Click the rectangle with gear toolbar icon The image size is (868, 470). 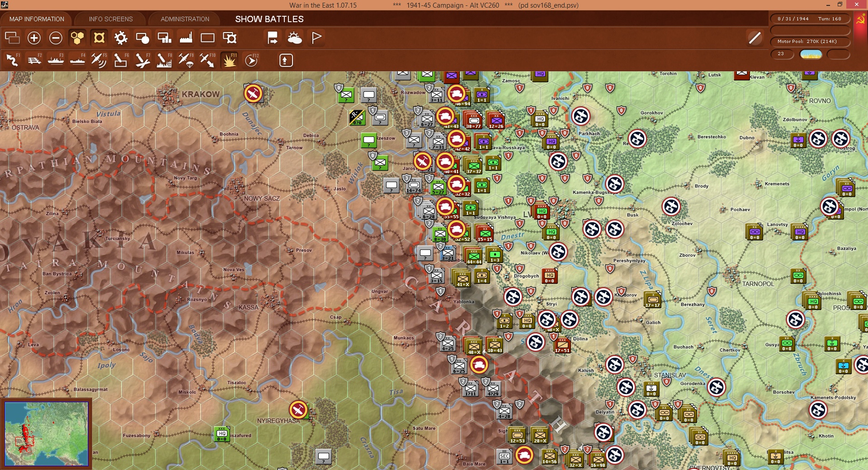tap(230, 38)
